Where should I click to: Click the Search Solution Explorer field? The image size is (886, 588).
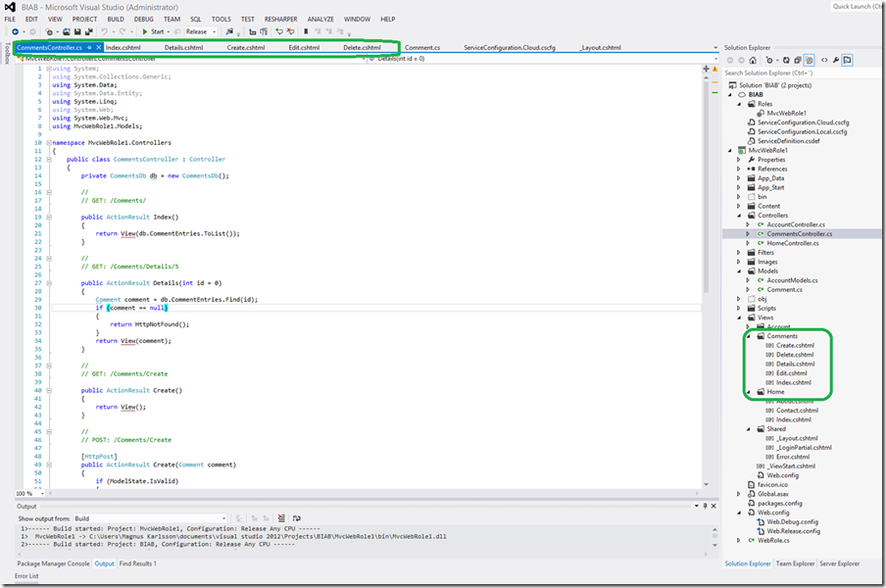coord(802,73)
